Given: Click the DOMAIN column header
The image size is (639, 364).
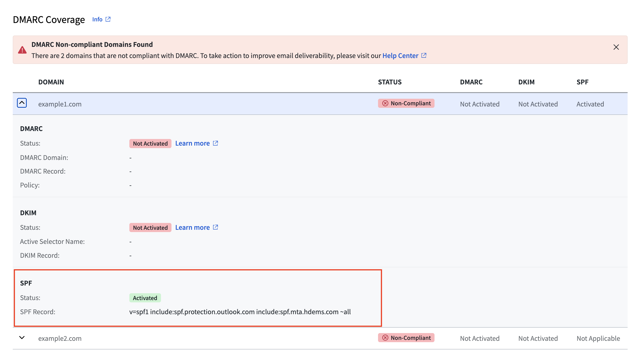Looking at the screenshot, I should click(51, 82).
